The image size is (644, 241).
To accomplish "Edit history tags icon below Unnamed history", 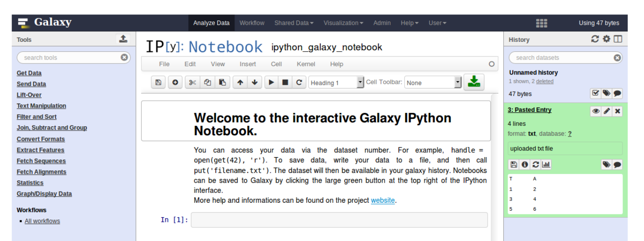I will coord(606,93).
